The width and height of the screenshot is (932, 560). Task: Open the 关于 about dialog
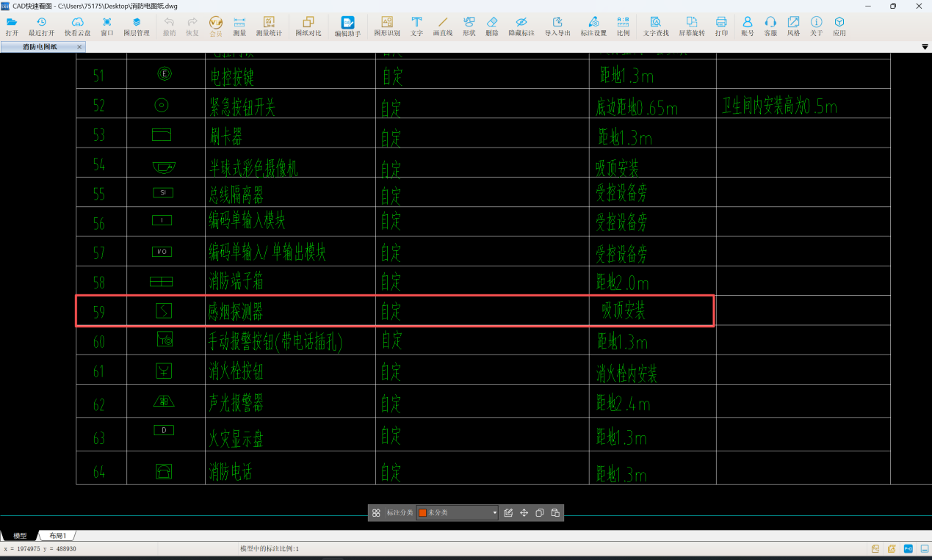816,26
